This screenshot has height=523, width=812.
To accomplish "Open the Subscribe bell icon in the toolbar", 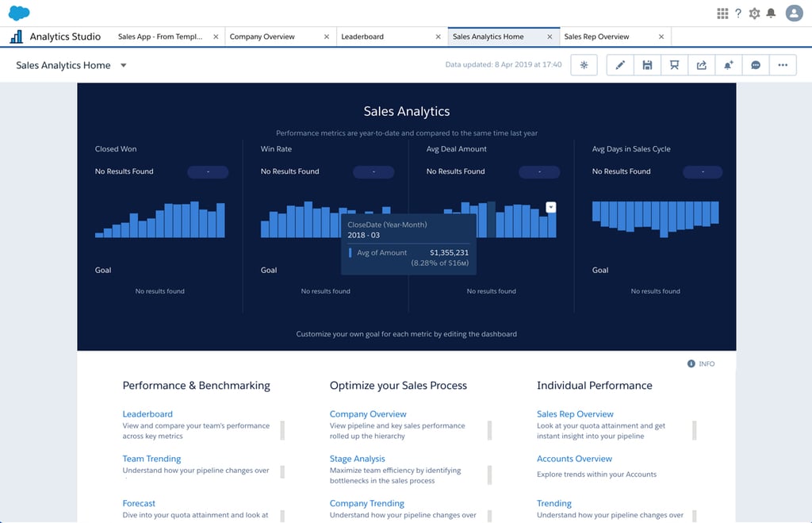I will click(x=728, y=64).
